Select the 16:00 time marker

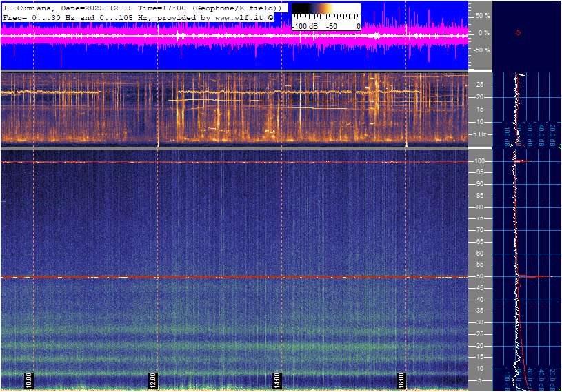click(x=401, y=380)
